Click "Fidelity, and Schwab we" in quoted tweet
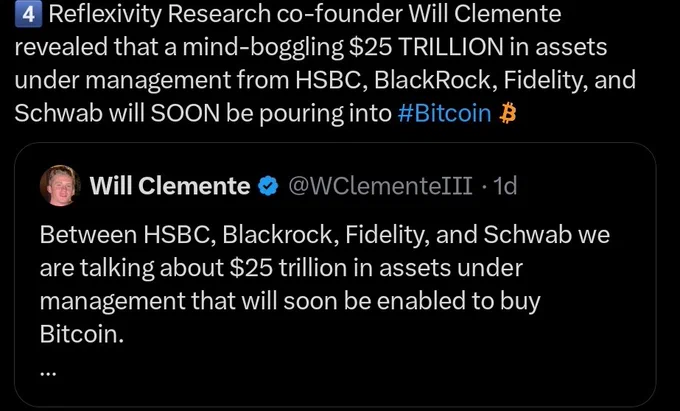The height and width of the screenshot is (411, 680). [477, 235]
